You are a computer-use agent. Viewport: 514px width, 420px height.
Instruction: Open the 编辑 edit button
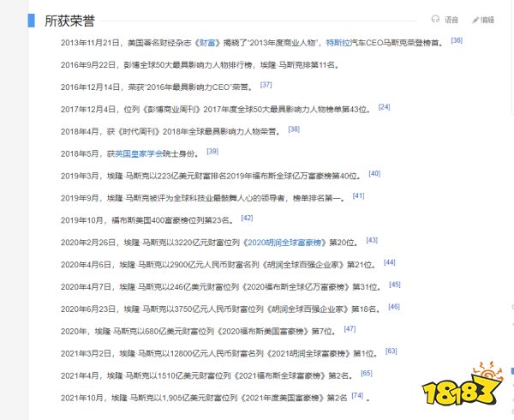(483, 20)
